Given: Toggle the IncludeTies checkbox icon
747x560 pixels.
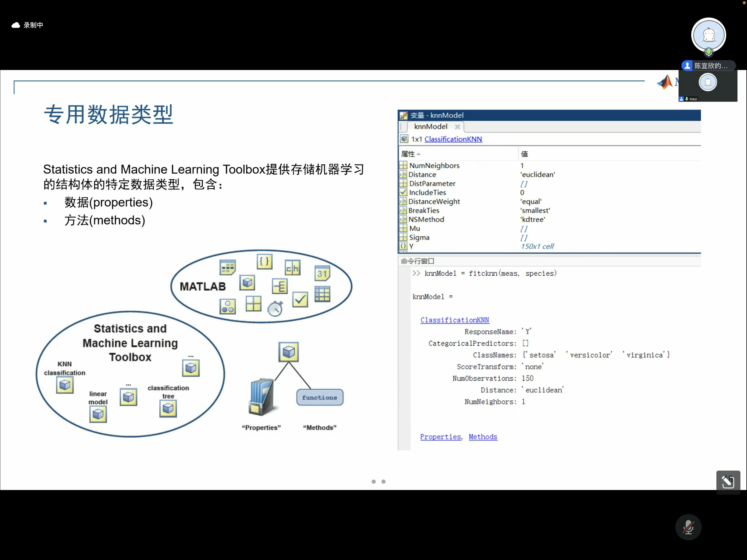Looking at the screenshot, I should coord(403,192).
